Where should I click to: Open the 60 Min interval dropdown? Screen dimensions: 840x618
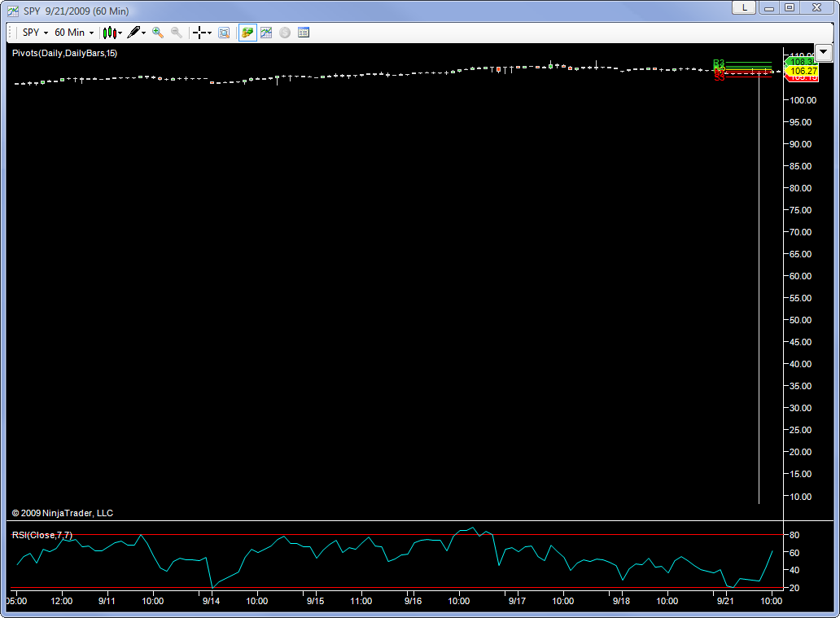point(74,33)
